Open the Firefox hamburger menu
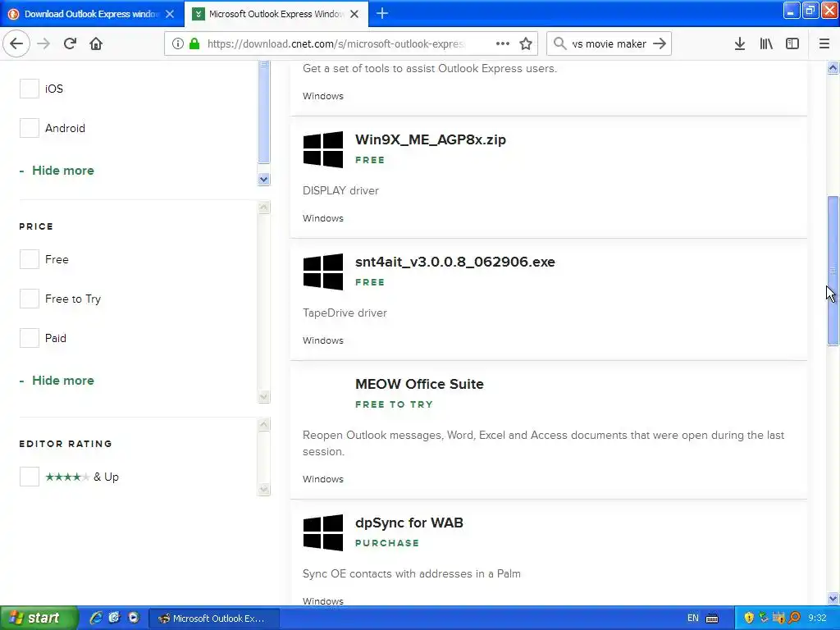 pos(824,43)
